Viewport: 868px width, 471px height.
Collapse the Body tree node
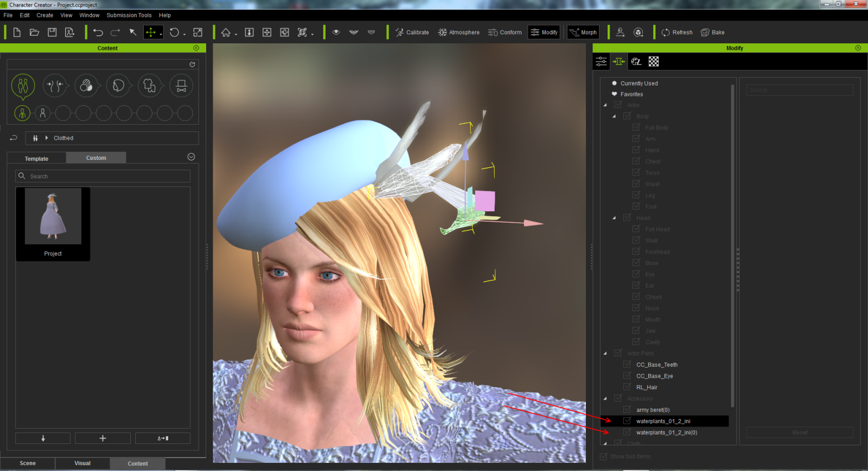click(614, 117)
